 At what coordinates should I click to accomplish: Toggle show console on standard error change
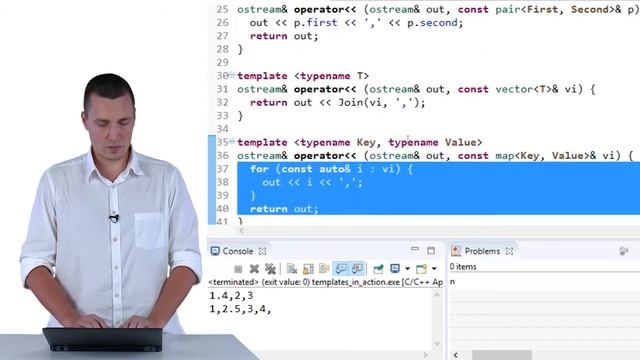[357, 269]
